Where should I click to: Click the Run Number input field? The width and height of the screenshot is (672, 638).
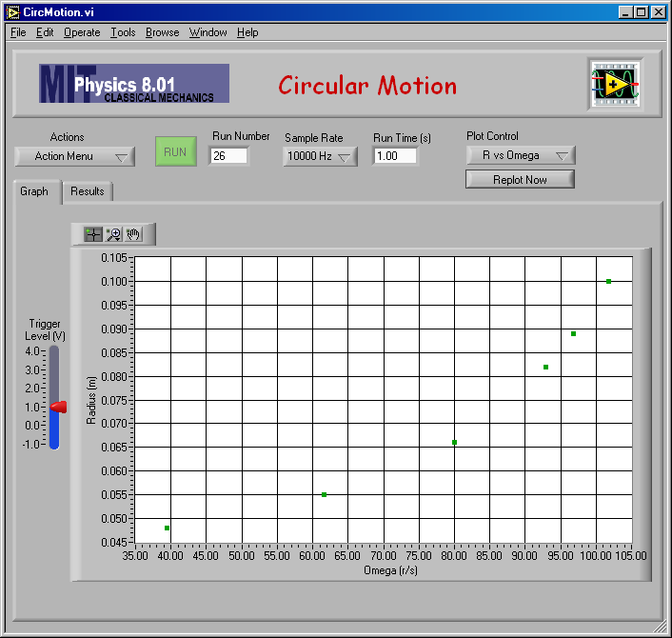(229, 155)
